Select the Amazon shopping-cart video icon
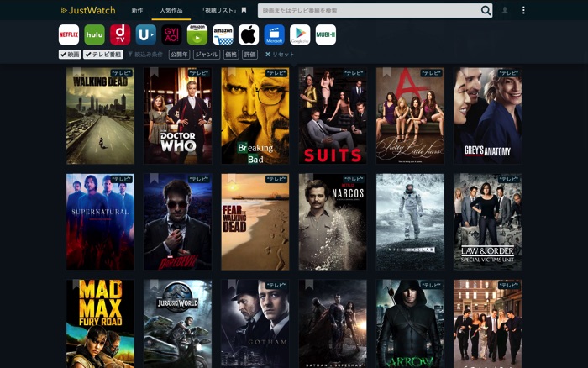 pos(223,34)
